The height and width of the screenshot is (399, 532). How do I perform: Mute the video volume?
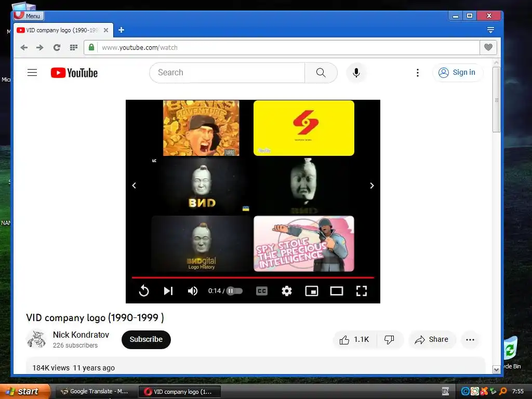pos(192,291)
